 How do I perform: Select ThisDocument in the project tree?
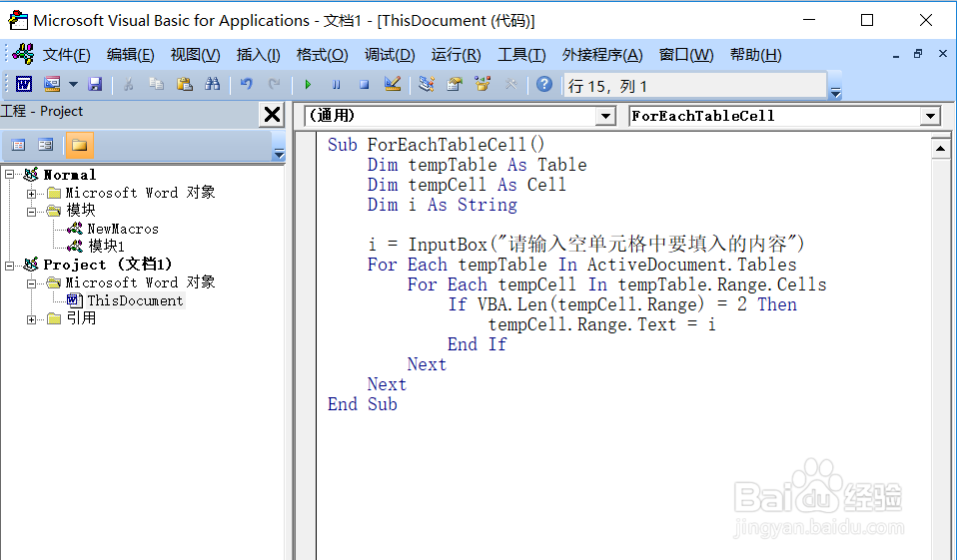(x=135, y=300)
